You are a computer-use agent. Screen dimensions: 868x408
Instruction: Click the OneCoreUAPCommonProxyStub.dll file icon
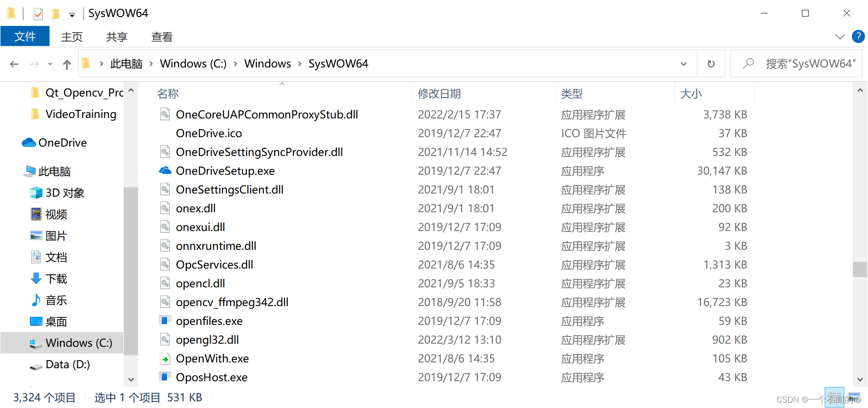165,114
